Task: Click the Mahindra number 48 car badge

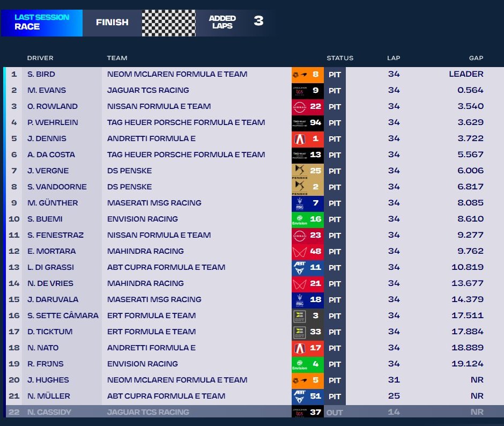Action: pos(307,251)
